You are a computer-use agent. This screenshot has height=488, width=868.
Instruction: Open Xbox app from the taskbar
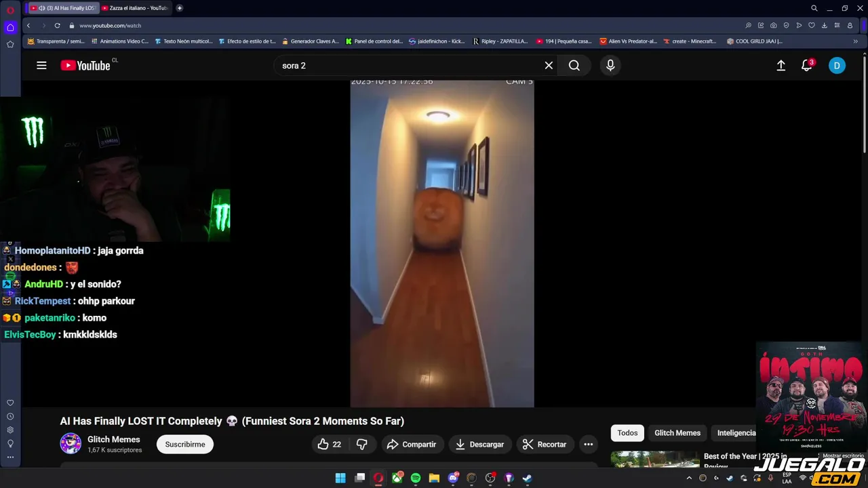pyautogui.click(x=397, y=478)
